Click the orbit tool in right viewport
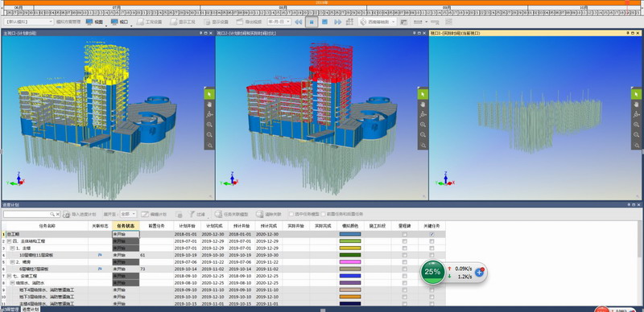The image size is (644, 312). pos(636,114)
